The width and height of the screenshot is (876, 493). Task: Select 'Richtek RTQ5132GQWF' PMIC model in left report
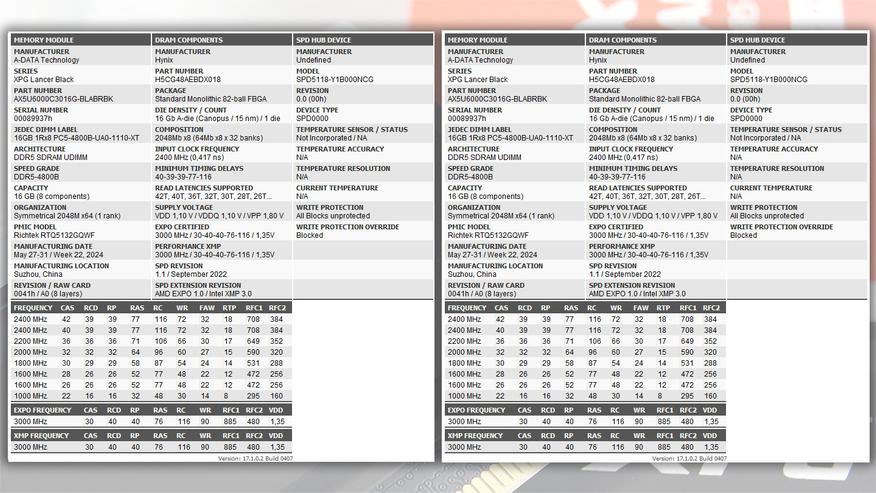(54, 235)
